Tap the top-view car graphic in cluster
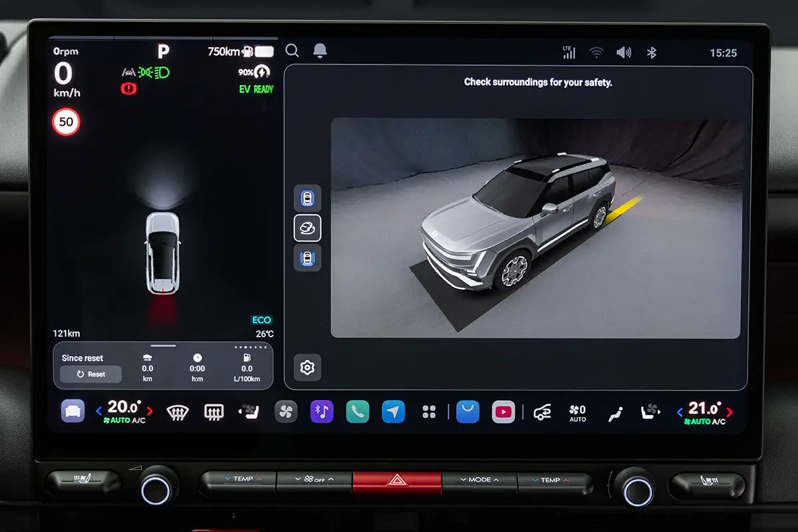This screenshot has width=798, height=532. (162, 253)
